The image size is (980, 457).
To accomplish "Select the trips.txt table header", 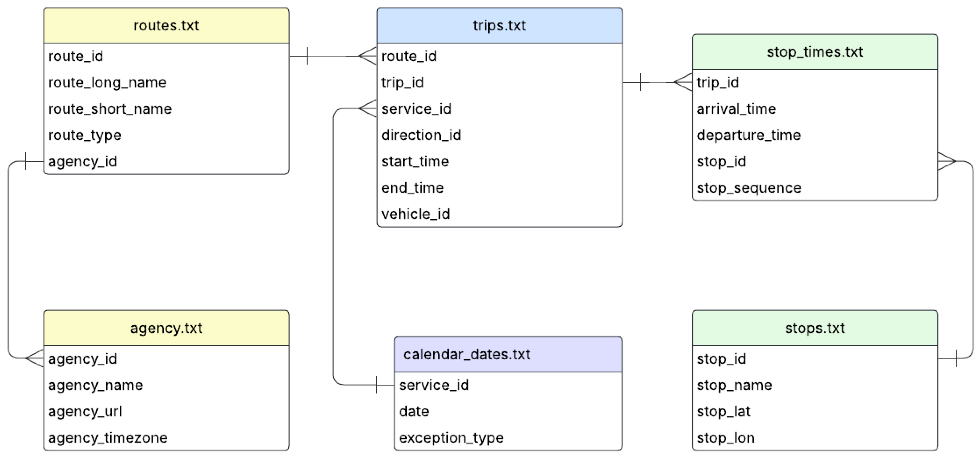I will tap(499, 26).
